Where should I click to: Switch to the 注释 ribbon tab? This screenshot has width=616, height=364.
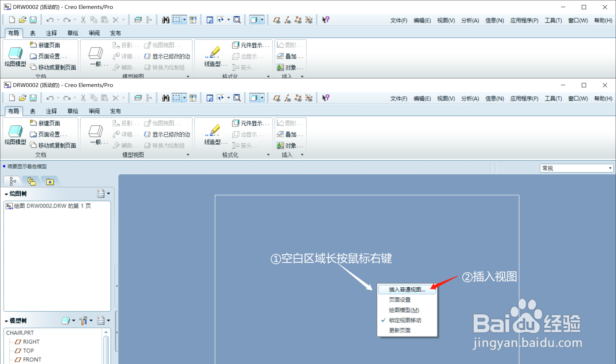(51, 111)
